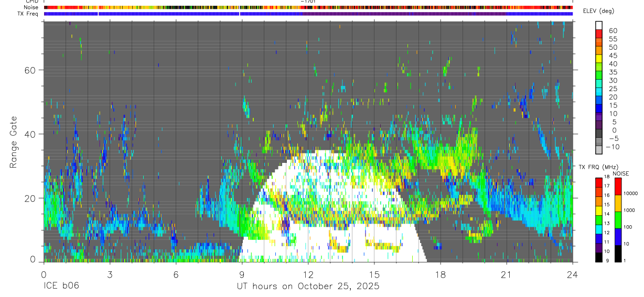Click the x-axis tick label '0'
The width and height of the screenshot is (644, 297).
[44, 274]
